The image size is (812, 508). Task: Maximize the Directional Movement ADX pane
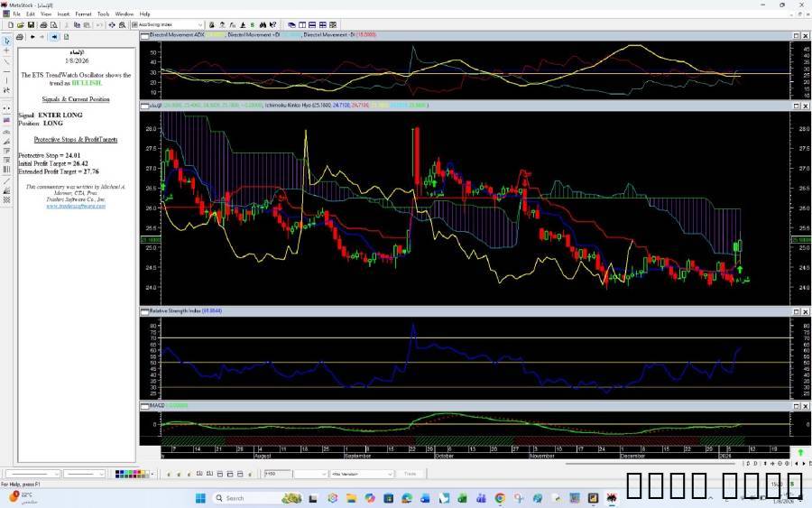click(x=796, y=36)
